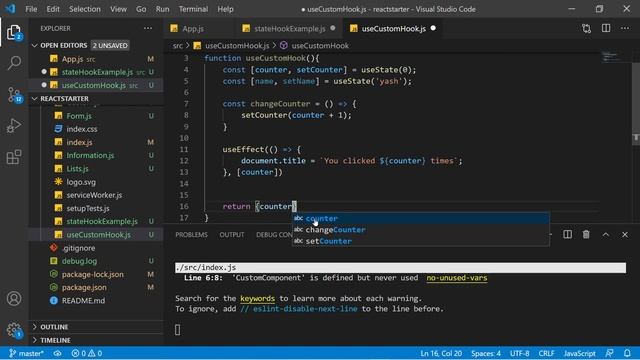Click keywords link in terminal
The image size is (640, 360).
tap(258, 298)
